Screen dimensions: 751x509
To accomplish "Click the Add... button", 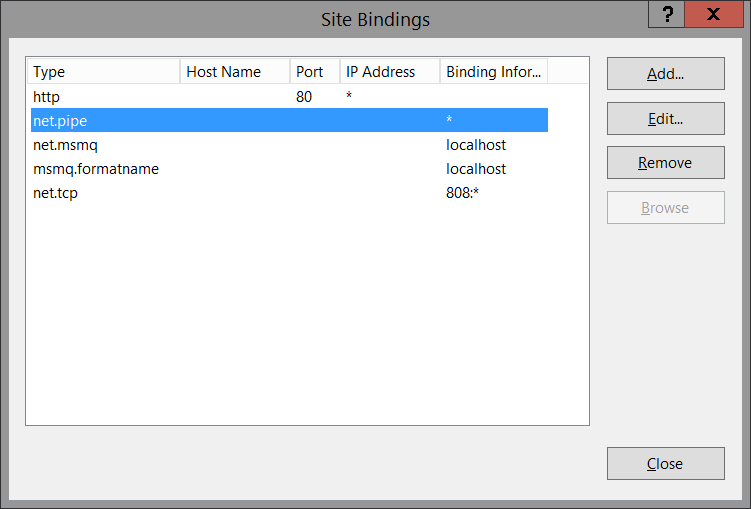I will click(665, 73).
